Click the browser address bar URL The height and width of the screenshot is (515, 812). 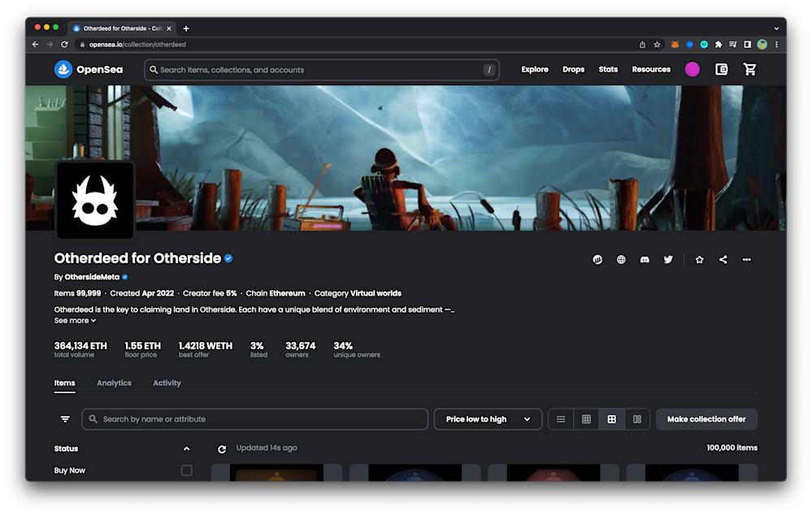pyautogui.click(x=137, y=45)
